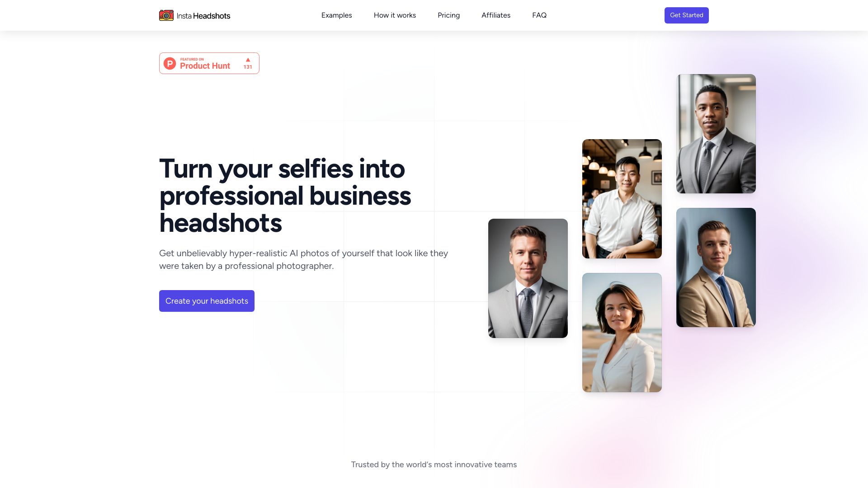The image size is (868, 488).
Task: Select the Product Hunt featured banner
Action: (209, 63)
